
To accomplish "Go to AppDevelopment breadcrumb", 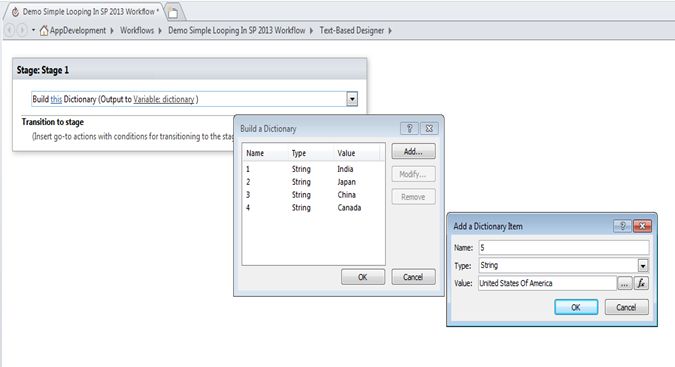I will 78,31.
